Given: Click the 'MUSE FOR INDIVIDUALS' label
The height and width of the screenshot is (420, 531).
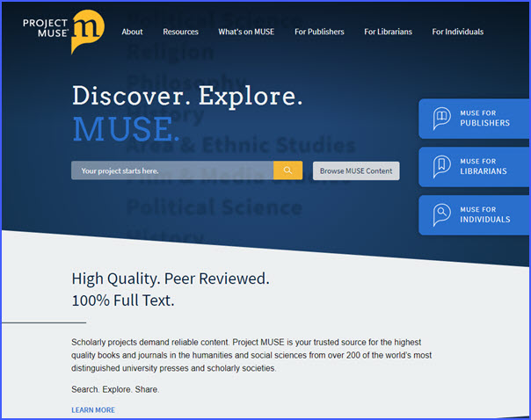Looking at the screenshot, I should [x=485, y=214].
